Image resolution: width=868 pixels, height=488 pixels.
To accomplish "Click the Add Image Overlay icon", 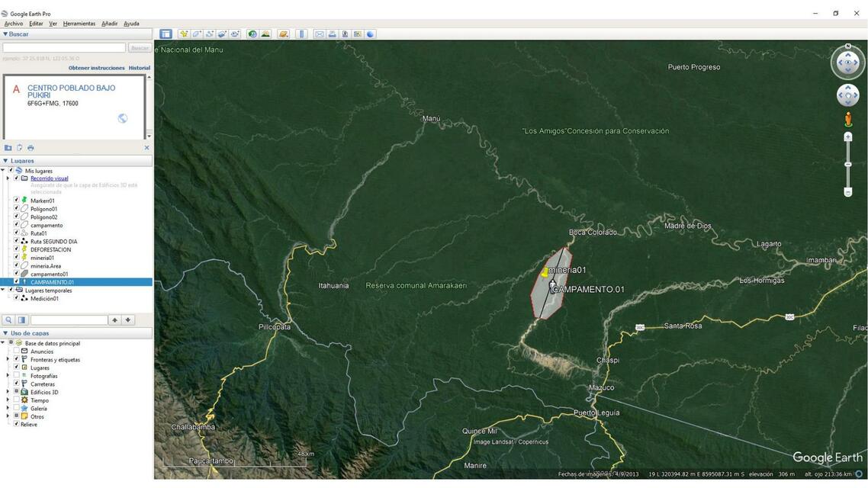I will pos(222,34).
